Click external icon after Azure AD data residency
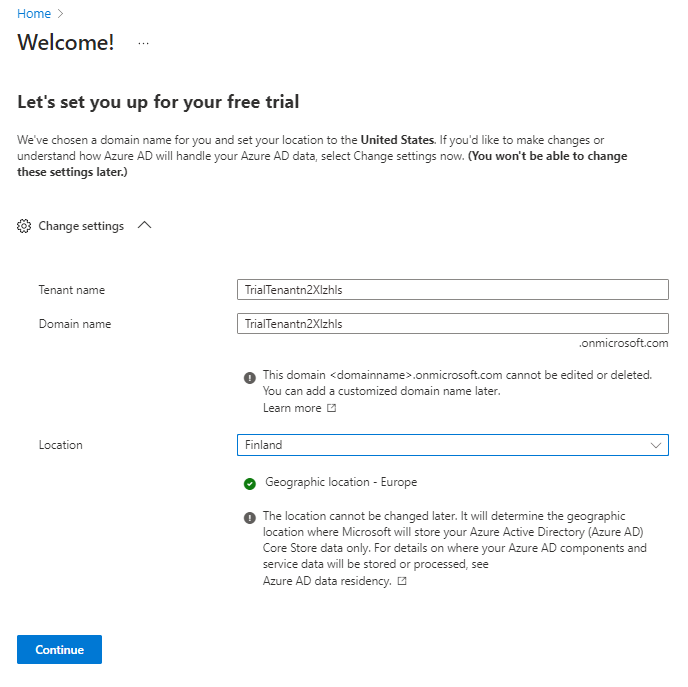 pos(402,581)
